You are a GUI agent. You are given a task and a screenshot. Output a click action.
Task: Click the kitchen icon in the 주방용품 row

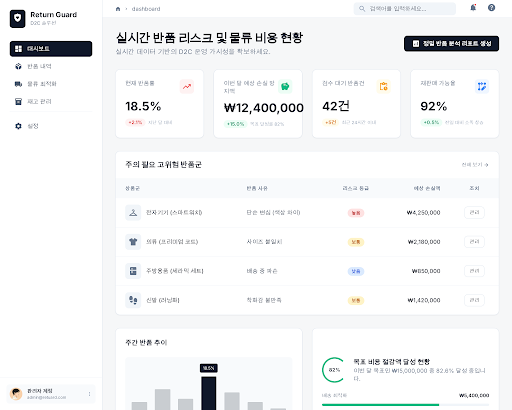[x=133, y=271]
